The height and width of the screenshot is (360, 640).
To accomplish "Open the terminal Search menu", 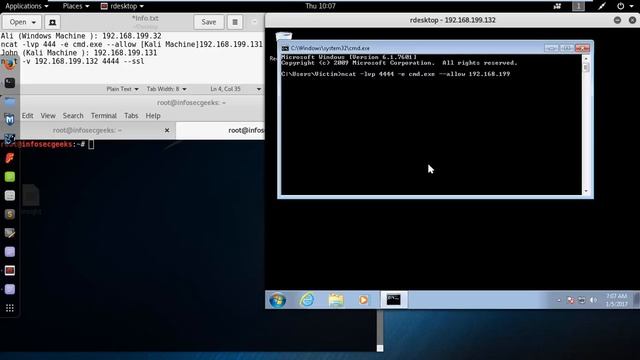I will tap(73, 116).
